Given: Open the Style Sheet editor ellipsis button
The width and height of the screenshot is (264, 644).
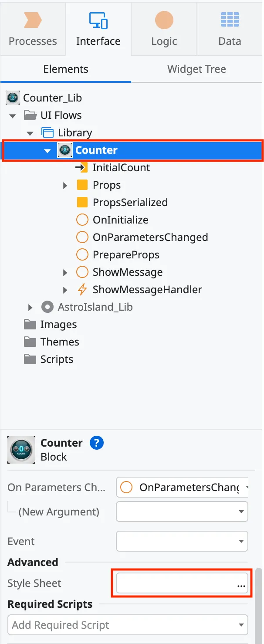Looking at the screenshot, I should tap(241, 586).
